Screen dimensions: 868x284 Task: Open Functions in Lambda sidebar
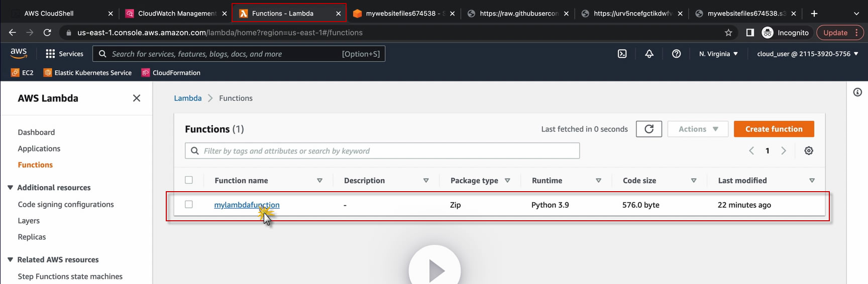tap(35, 165)
